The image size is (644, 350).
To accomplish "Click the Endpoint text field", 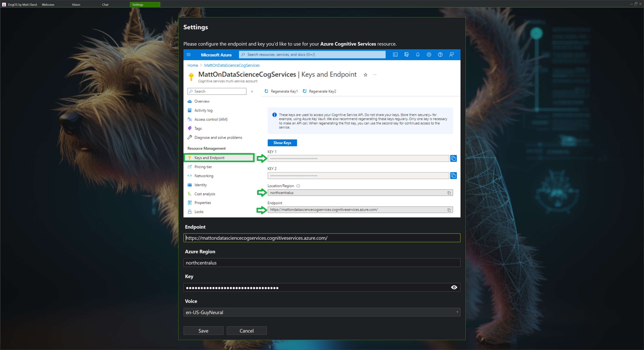I will pos(321,238).
